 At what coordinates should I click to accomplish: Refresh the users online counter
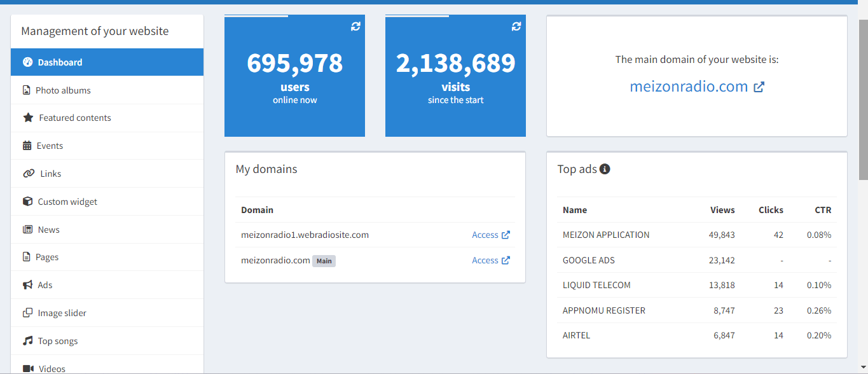click(x=355, y=26)
